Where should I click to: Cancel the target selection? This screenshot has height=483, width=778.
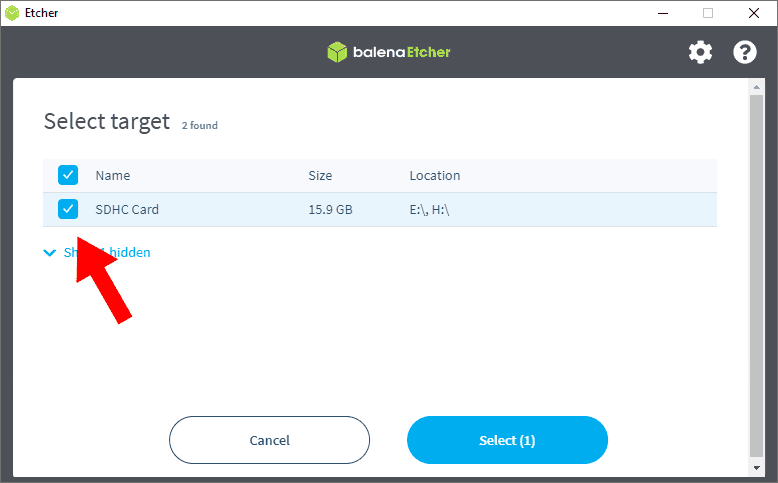click(269, 440)
